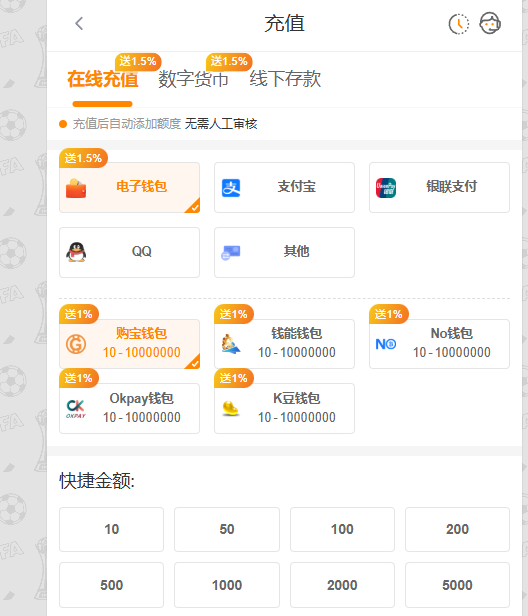528x616 pixels.
Task: Pick quick amount 200
Action: coord(457,529)
